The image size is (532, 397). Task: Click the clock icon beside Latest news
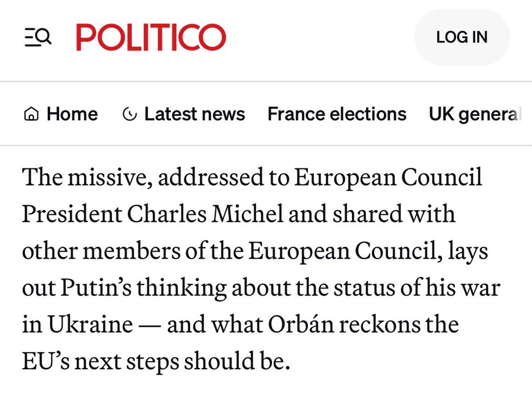pyautogui.click(x=129, y=115)
